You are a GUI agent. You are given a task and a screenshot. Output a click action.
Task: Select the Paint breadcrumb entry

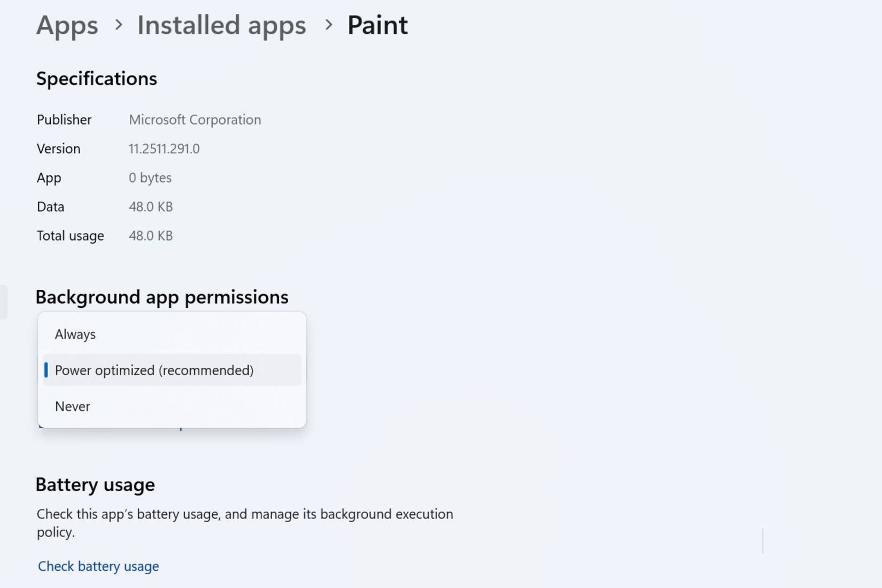pyautogui.click(x=377, y=25)
